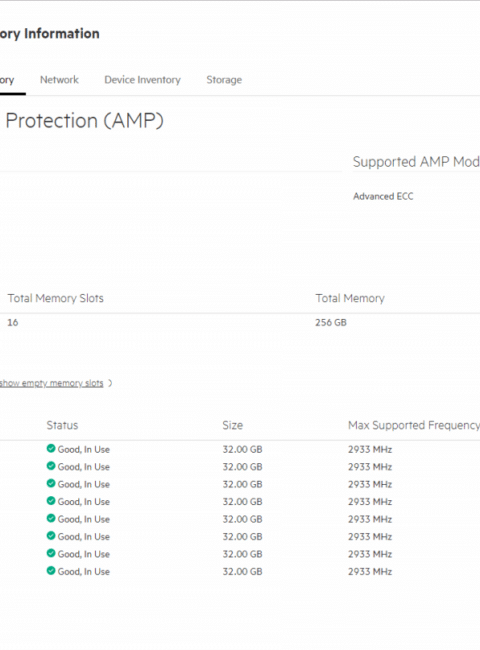Click the green status icon in fifth row
This screenshot has height=650, width=480.
(51, 518)
